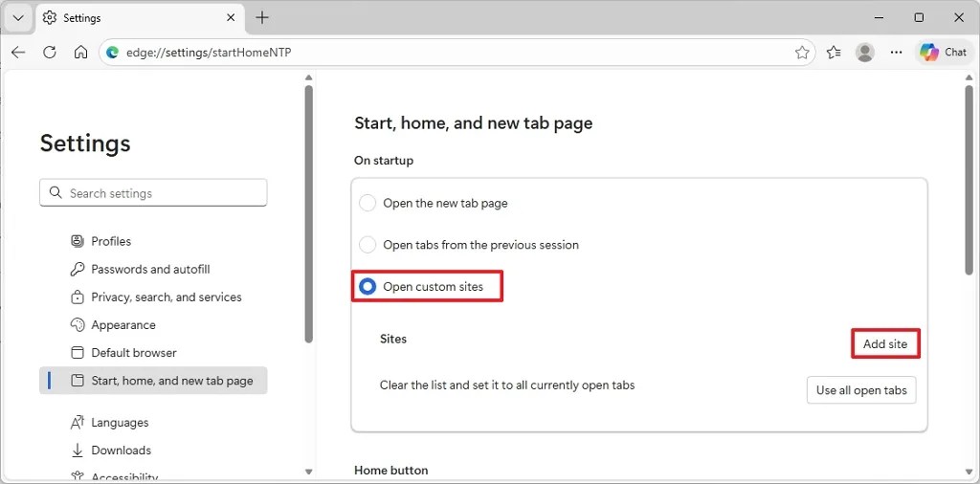Open the profile avatar menu
The height and width of the screenshot is (484, 980).
pyautogui.click(x=865, y=53)
